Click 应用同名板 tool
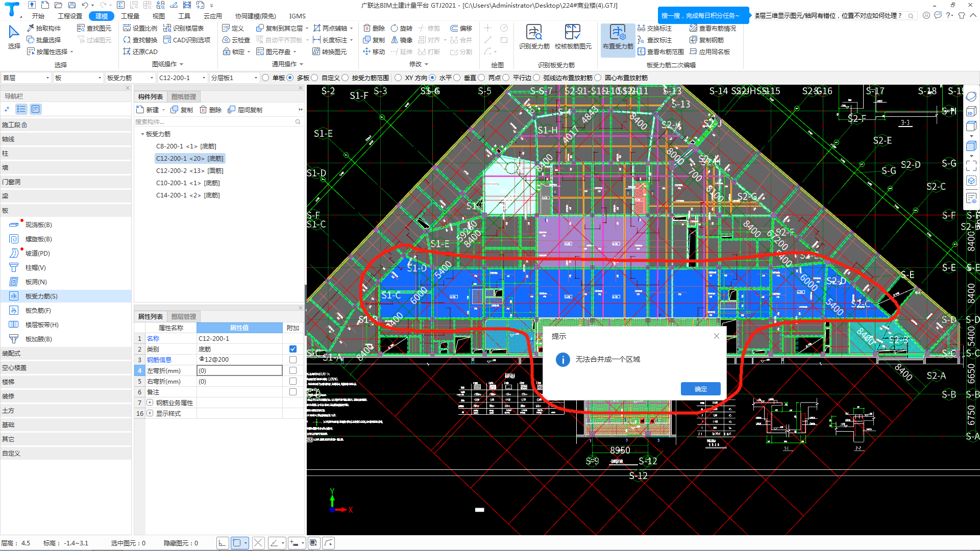The image size is (980, 551). pos(709,52)
